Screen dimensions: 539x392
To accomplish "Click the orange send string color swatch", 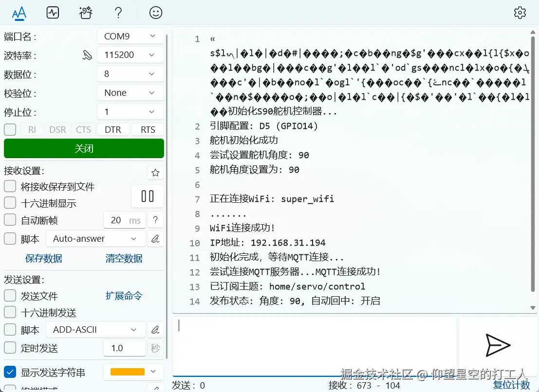I will click(128, 372).
